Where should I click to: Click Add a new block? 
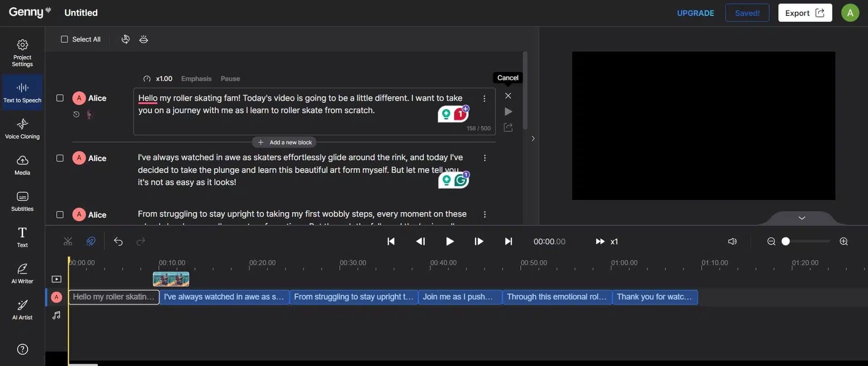pos(285,142)
